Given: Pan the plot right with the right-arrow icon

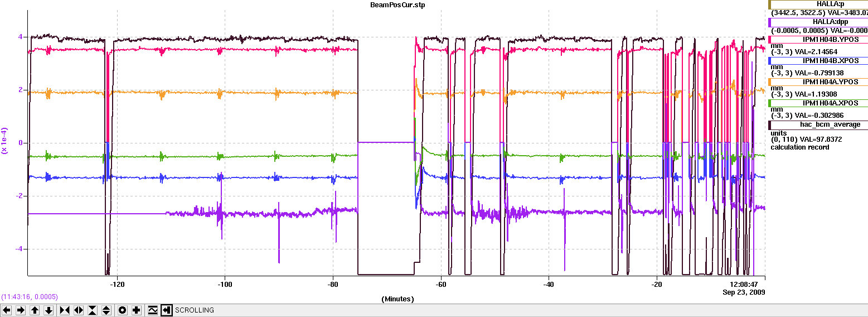Looking at the screenshot, I should pos(21,310).
